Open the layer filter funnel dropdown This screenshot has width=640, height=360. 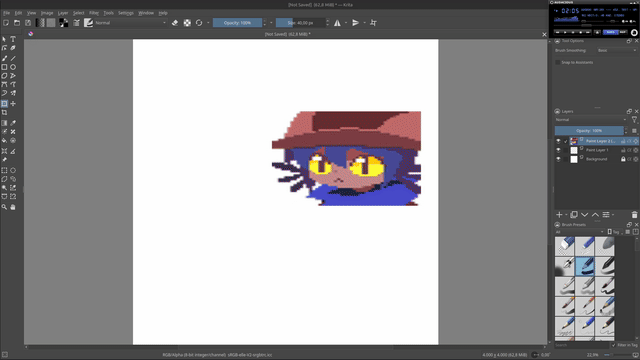[x=634, y=120]
